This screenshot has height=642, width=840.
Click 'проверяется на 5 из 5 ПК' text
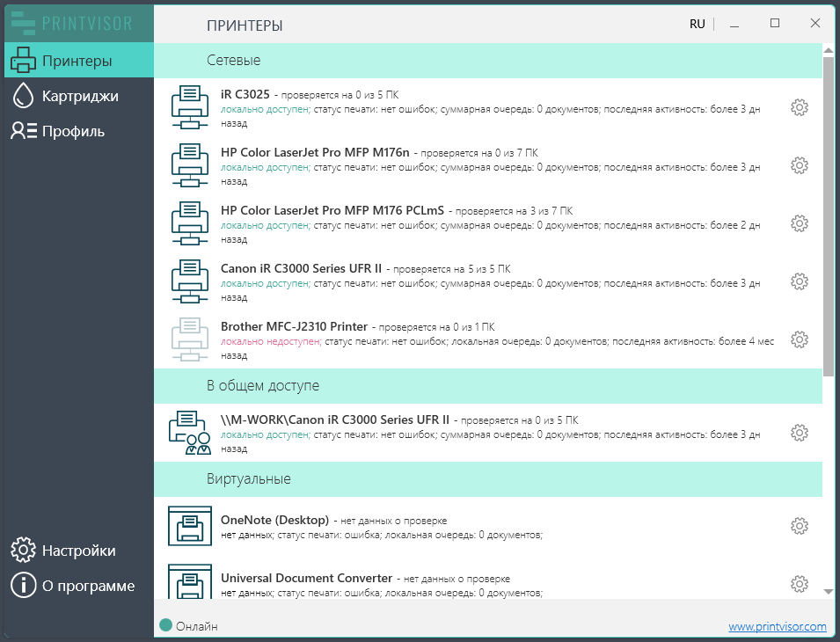(x=451, y=269)
